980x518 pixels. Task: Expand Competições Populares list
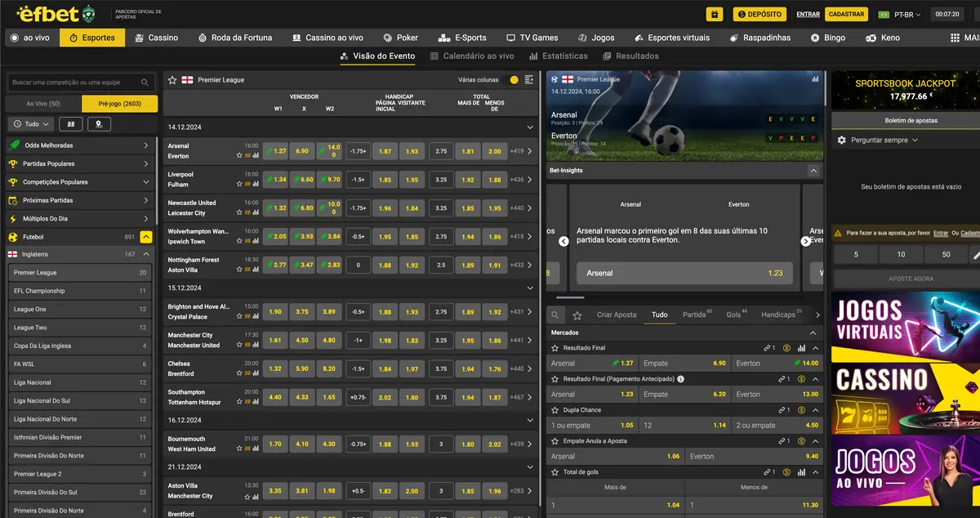click(79, 182)
